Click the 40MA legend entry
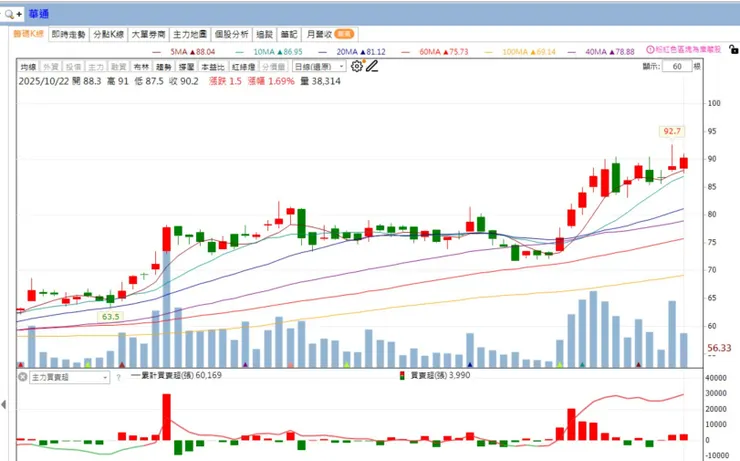 [601, 51]
